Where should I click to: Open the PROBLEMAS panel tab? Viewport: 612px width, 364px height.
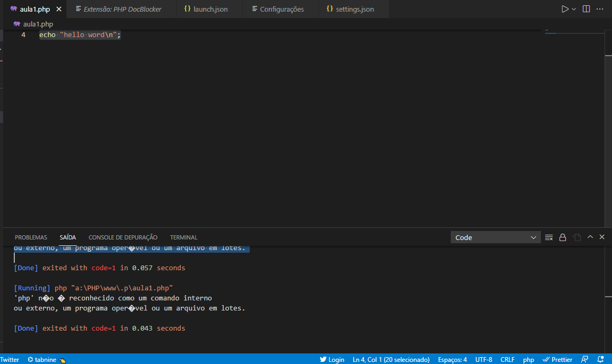coord(31,237)
